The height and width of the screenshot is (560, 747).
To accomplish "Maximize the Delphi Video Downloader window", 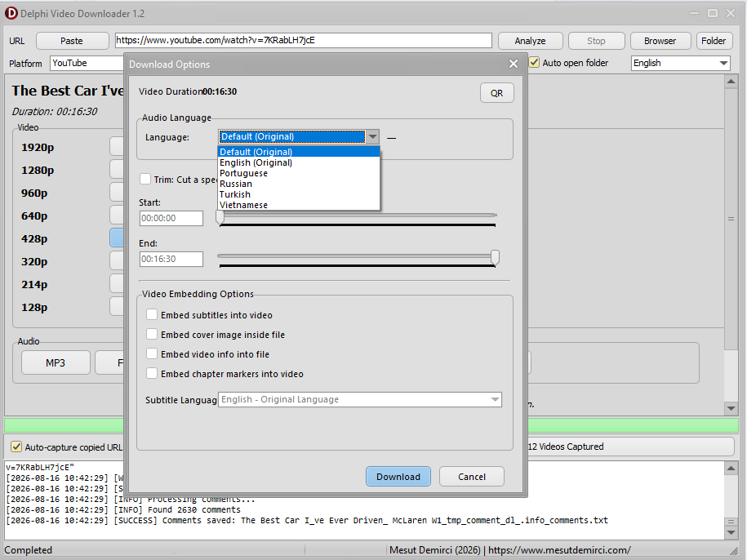I will [713, 13].
